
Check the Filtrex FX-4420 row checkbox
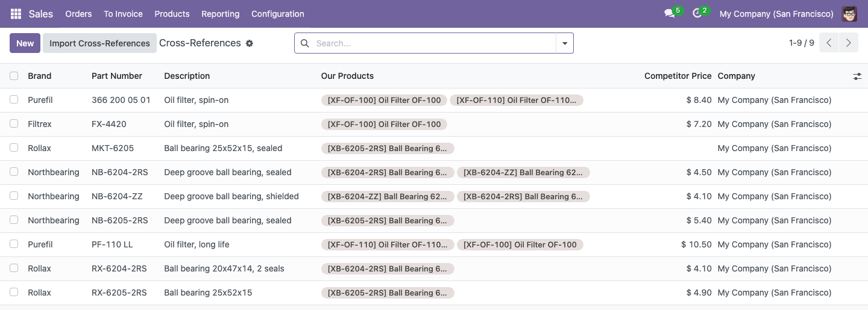(x=14, y=124)
